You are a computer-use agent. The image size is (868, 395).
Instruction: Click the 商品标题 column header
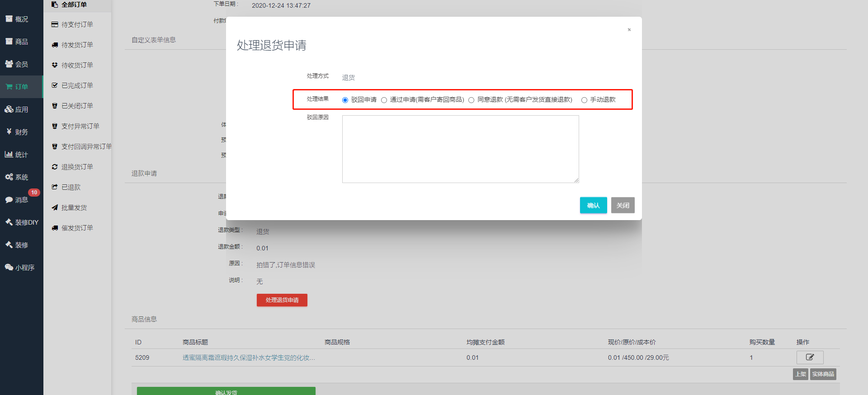click(x=195, y=342)
